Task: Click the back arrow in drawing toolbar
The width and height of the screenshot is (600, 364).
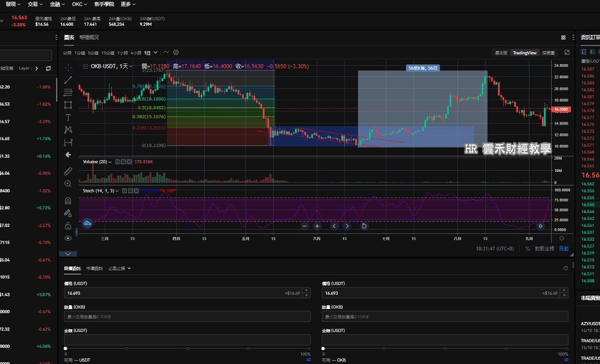Action: tap(68, 155)
